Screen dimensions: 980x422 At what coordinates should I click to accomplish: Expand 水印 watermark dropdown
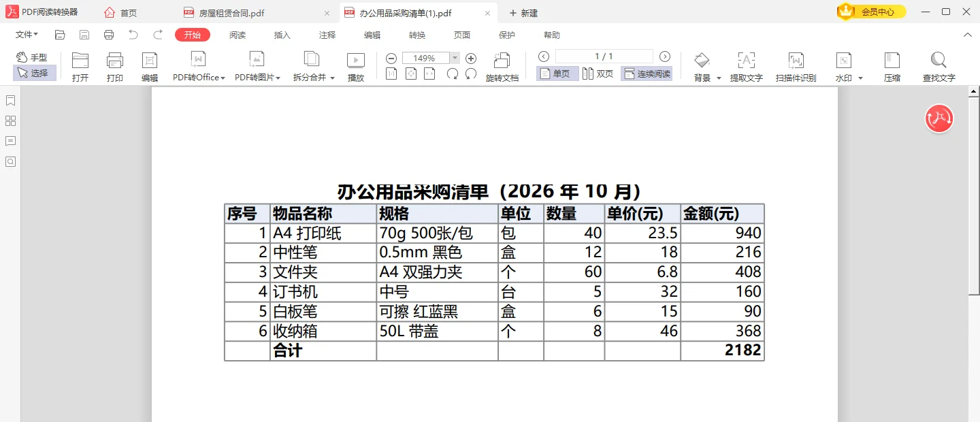pyautogui.click(x=860, y=78)
